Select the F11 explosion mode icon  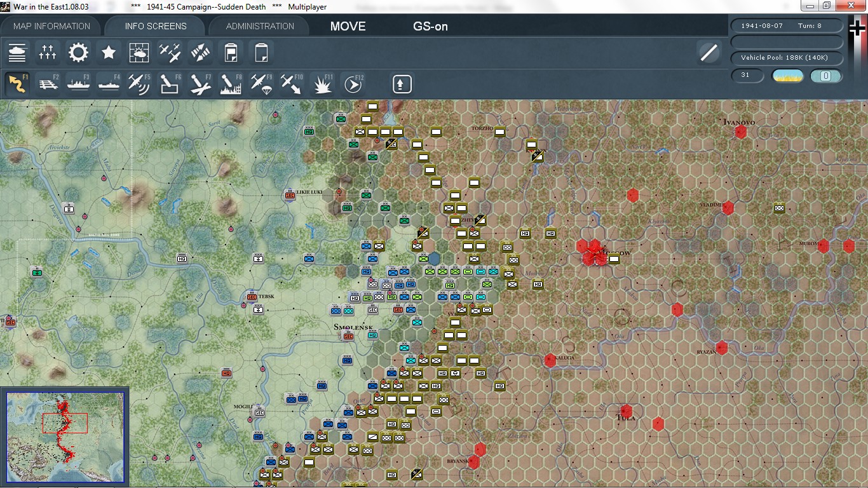[322, 84]
